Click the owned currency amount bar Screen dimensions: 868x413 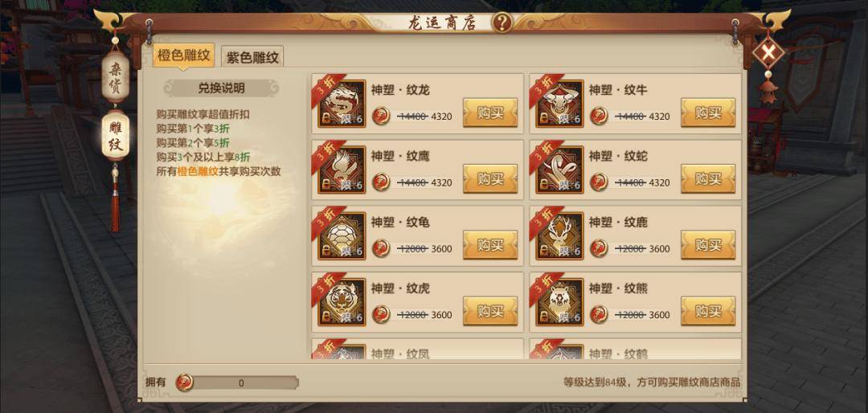pyautogui.click(x=241, y=382)
